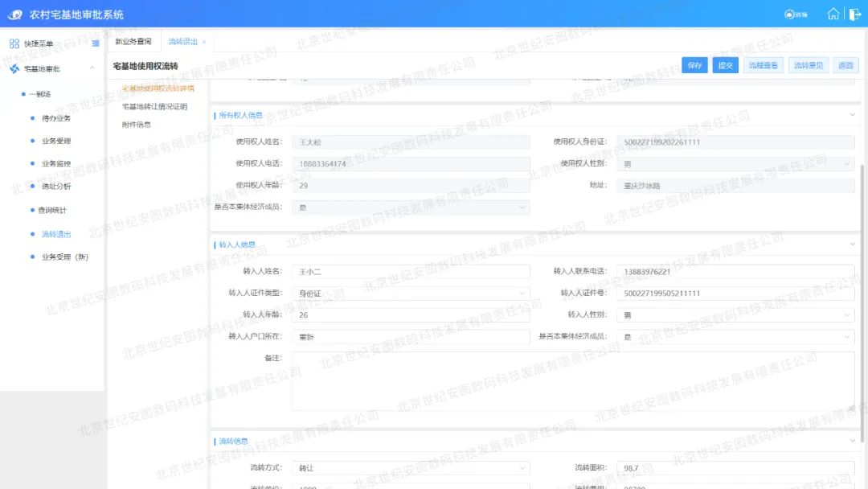The height and width of the screenshot is (489, 868).
Task: Click the 快捷菜单 grid icon
Action: point(14,43)
